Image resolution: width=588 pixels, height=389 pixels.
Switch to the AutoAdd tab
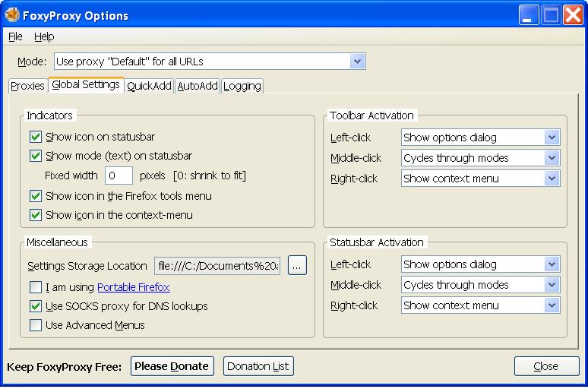click(x=198, y=86)
